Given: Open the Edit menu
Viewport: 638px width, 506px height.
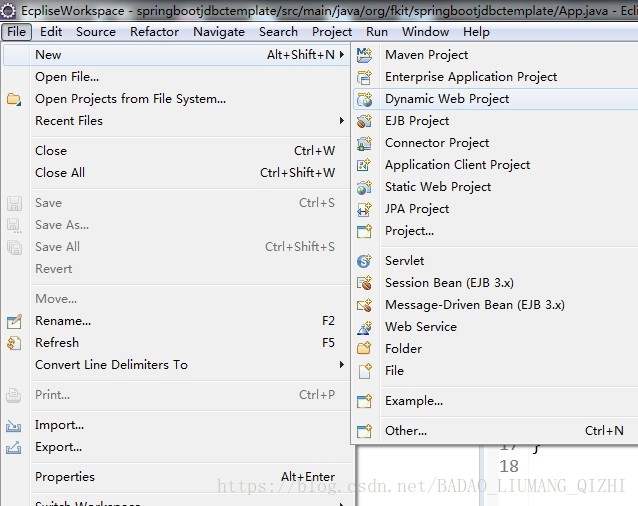Looking at the screenshot, I should pos(51,32).
